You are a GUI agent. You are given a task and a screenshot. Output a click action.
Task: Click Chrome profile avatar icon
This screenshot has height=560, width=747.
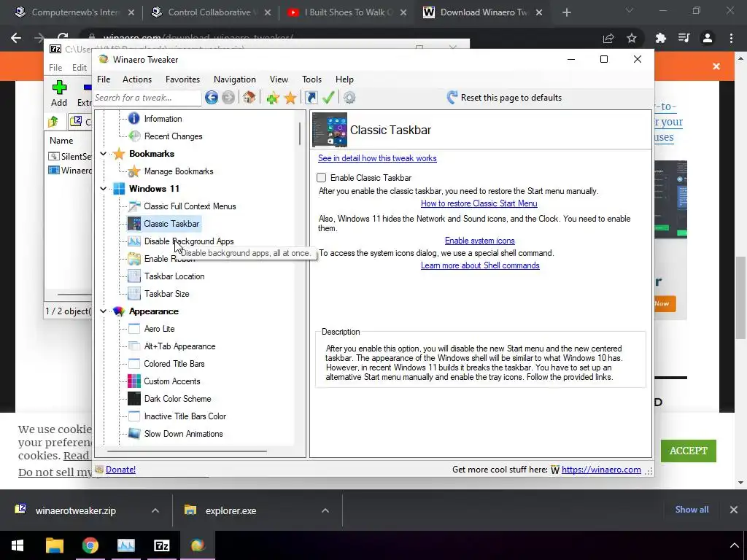[x=708, y=38]
